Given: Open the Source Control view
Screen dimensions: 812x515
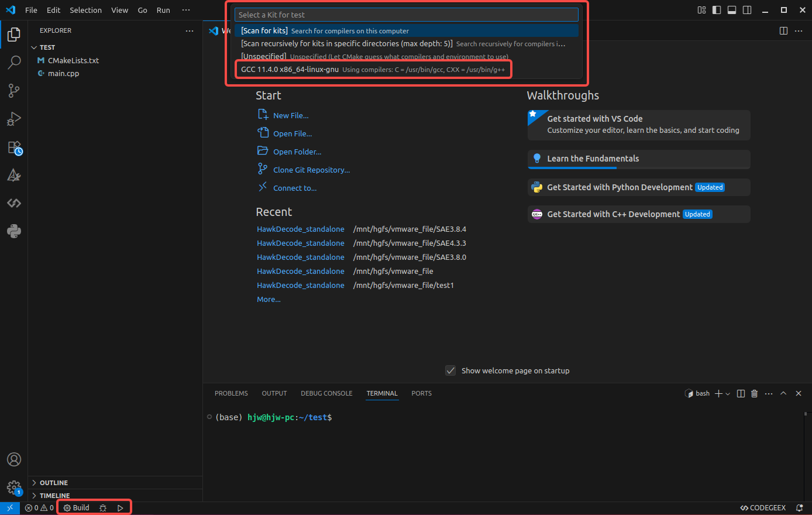Looking at the screenshot, I should [14, 91].
